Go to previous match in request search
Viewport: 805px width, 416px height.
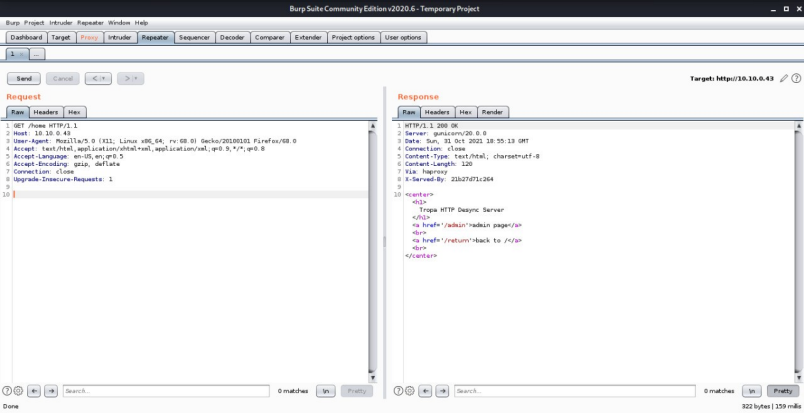point(34,391)
